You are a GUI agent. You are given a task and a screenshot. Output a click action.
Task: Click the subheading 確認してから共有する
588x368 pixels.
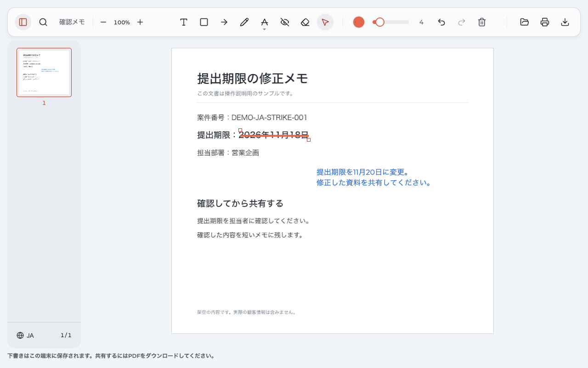[240, 203]
